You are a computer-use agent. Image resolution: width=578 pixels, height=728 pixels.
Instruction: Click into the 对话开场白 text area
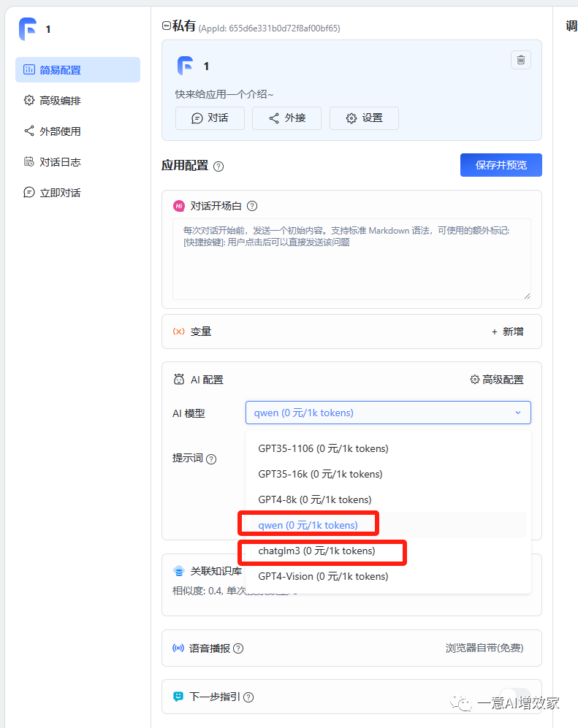[x=351, y=259]
